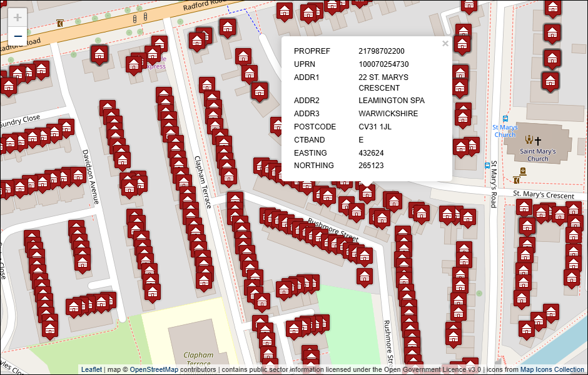Click the WARWICKSHIRE text in popup
Viewport: 588px width, 375px height.
388,114
